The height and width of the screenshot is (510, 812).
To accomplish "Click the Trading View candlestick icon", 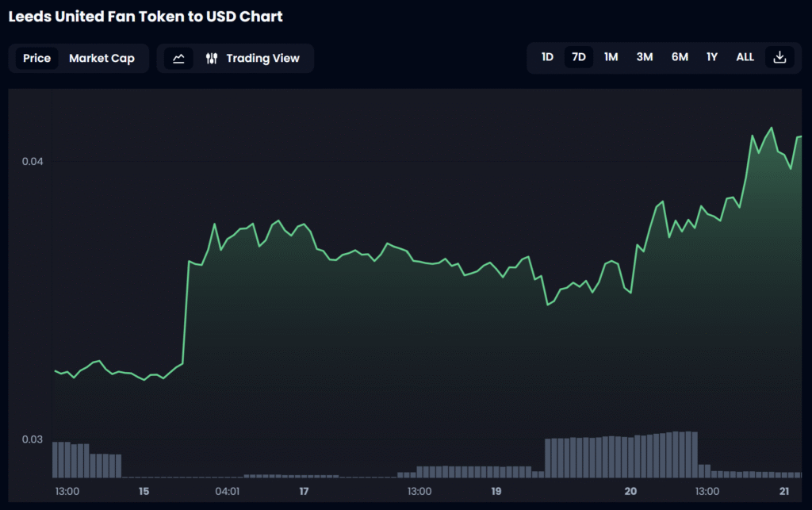I will 212,58.
